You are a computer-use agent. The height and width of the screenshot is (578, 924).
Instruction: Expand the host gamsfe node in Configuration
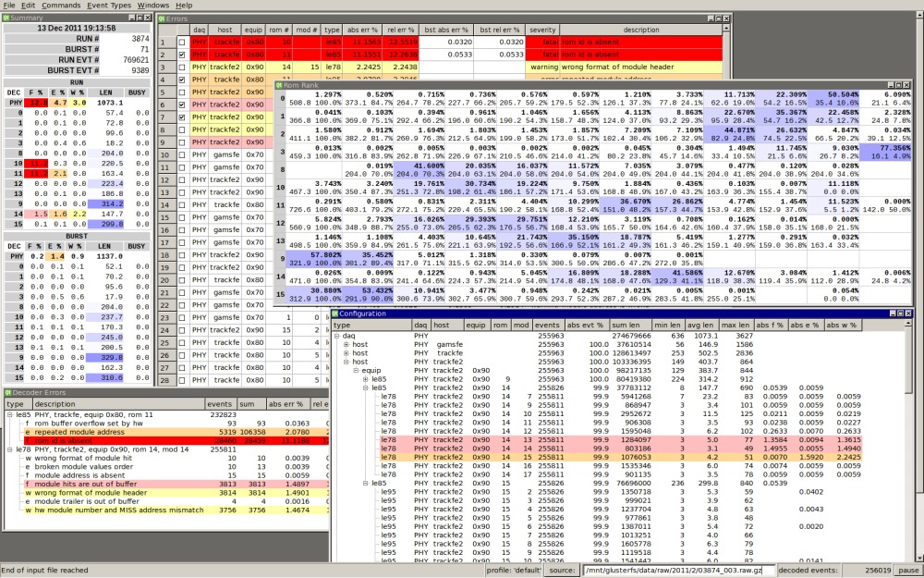pos(346,344)
